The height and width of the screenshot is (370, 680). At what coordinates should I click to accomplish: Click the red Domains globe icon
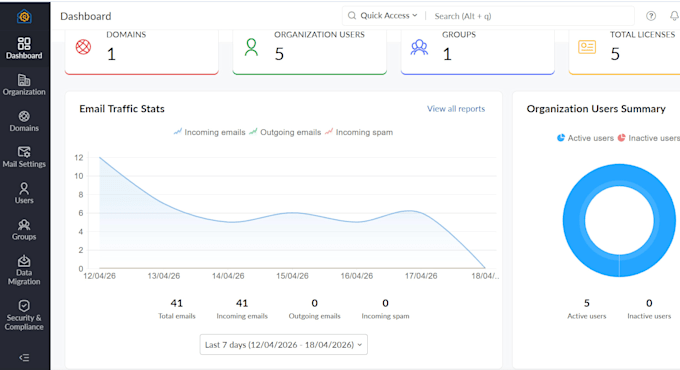pos(83,46)
